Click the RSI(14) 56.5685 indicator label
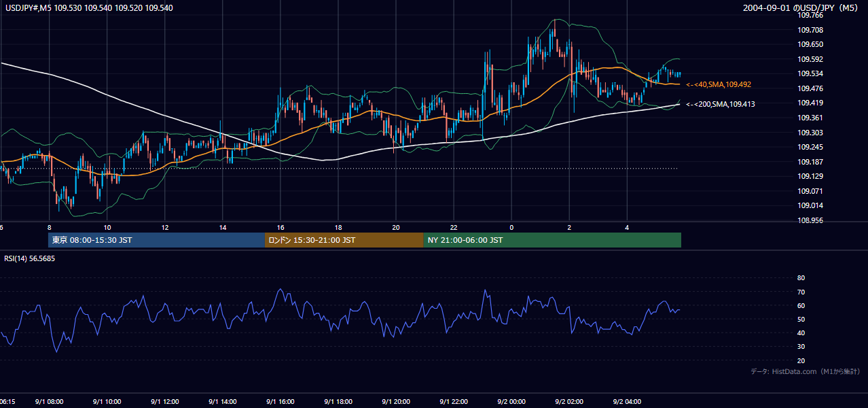868x408 pixels. [x=30, y=258]
